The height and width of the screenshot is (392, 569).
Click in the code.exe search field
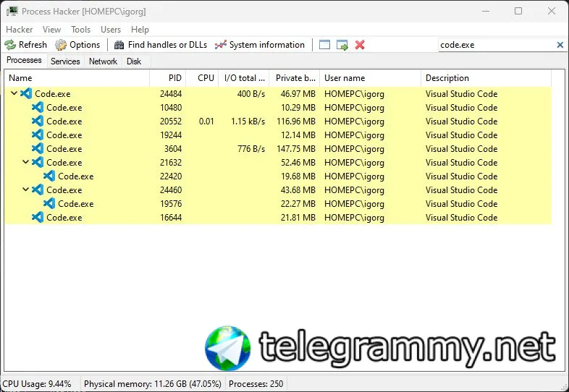(x=497, y=45)
